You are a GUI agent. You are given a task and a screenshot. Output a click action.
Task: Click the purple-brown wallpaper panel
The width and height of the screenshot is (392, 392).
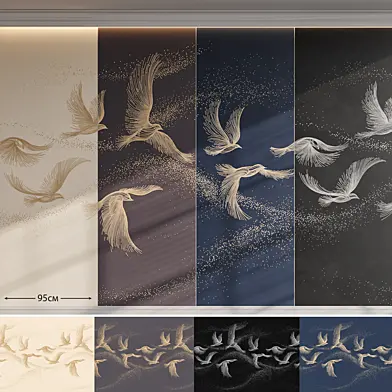[x=147, y=167]
